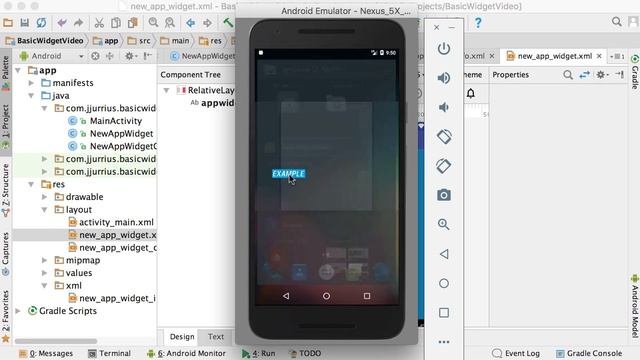Image resolution: width=640 pixels, height=360 pixels.
Task: Click the Copy toolbar icon
Action: pos(116,23)
